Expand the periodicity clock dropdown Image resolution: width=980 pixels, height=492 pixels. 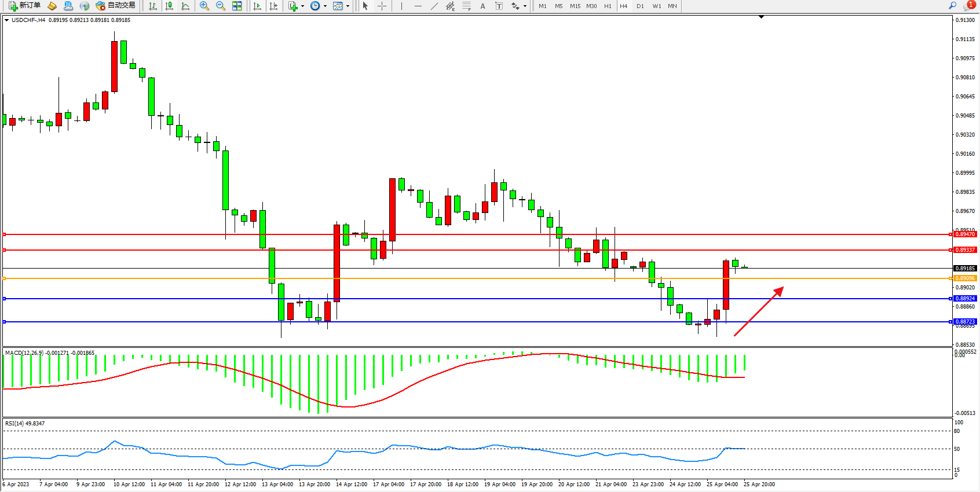(325, 6)
